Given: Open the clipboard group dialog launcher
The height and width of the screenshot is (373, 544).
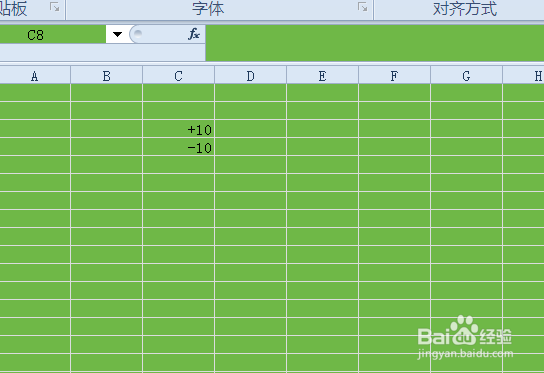Looking at the screenshot, I should [x=55, y=7].
